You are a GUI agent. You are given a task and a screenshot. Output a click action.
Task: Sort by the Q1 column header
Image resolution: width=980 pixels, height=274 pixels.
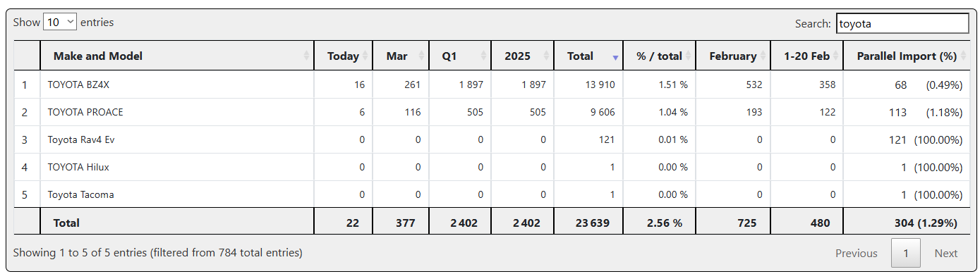pos(459,56)
